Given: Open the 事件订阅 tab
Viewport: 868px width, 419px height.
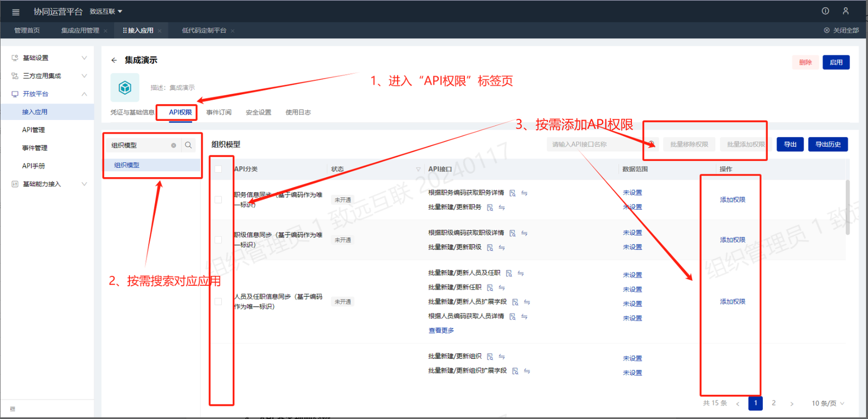Looking at the screenshot, I should pyautogui.click(x=219, y=112).
